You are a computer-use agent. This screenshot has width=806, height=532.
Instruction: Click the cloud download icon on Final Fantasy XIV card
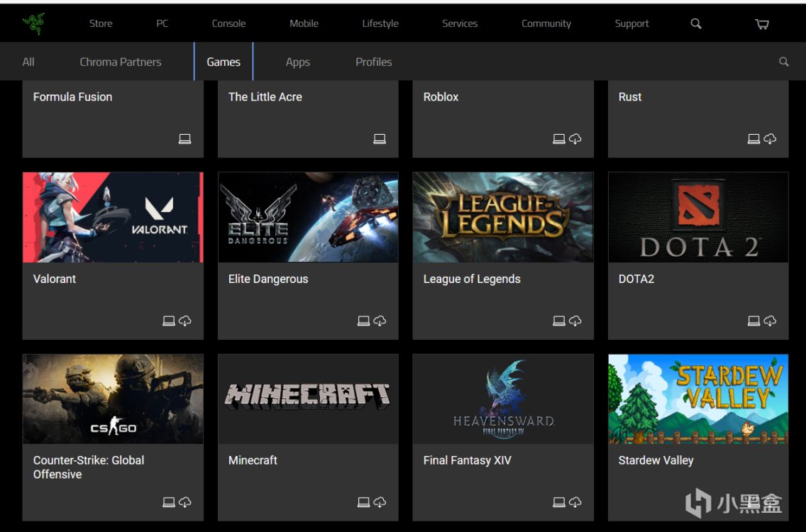pos(575,502)
